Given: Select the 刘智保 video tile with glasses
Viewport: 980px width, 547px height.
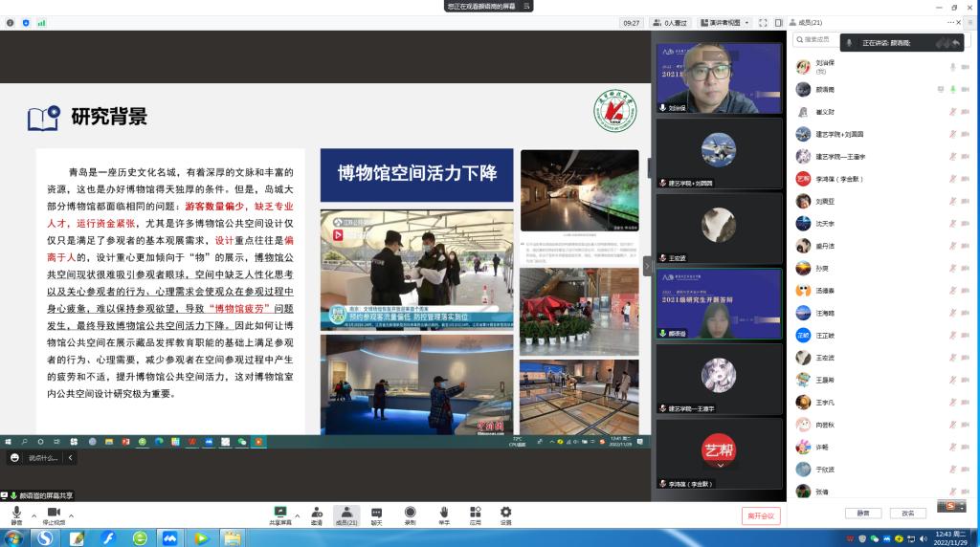Looking at the screenshot, I should (719, 78).
